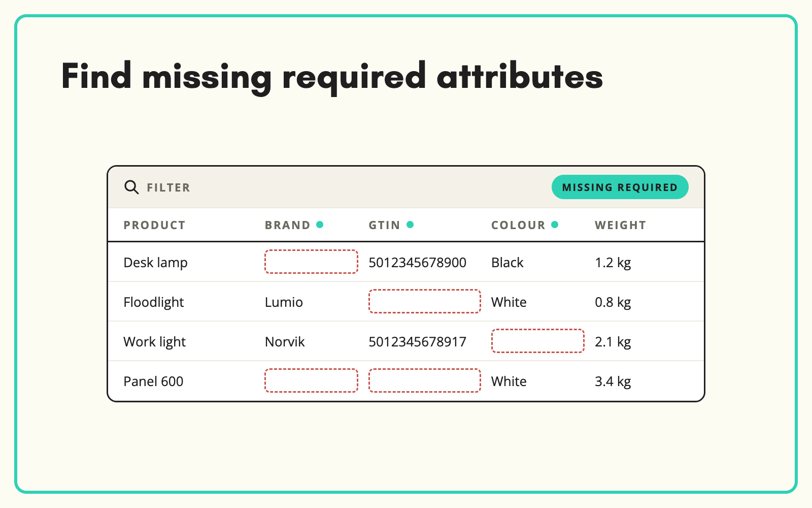
Task: Select the White colour cell of Floodlight
Action: click(x=509, y=302)
